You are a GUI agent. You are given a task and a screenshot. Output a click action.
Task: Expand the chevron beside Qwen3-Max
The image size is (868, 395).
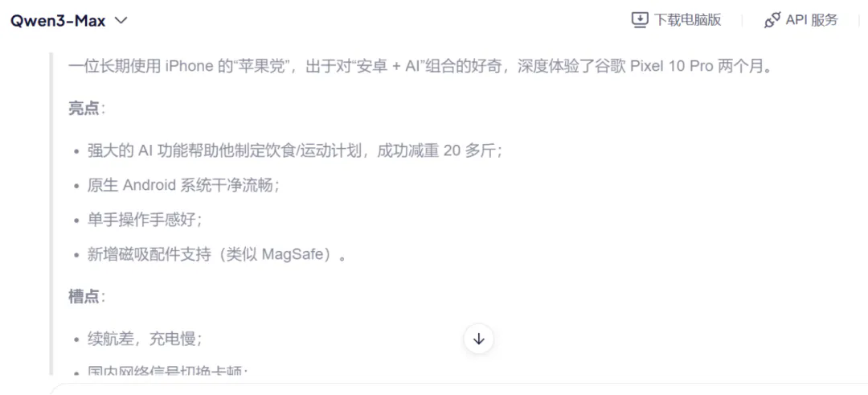121,21
